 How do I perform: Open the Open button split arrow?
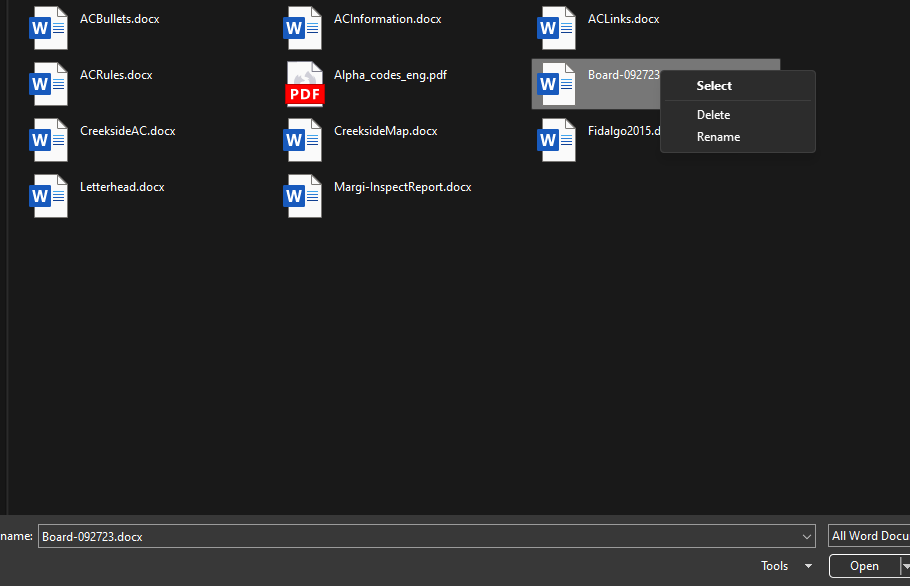click(905, 566)
